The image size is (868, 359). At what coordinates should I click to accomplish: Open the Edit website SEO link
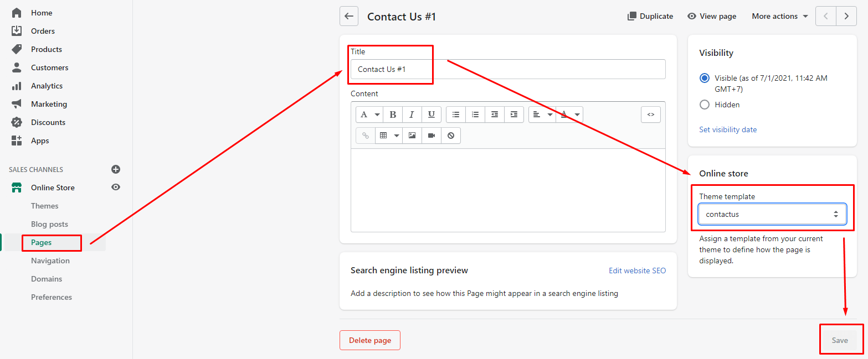(637, 270)
